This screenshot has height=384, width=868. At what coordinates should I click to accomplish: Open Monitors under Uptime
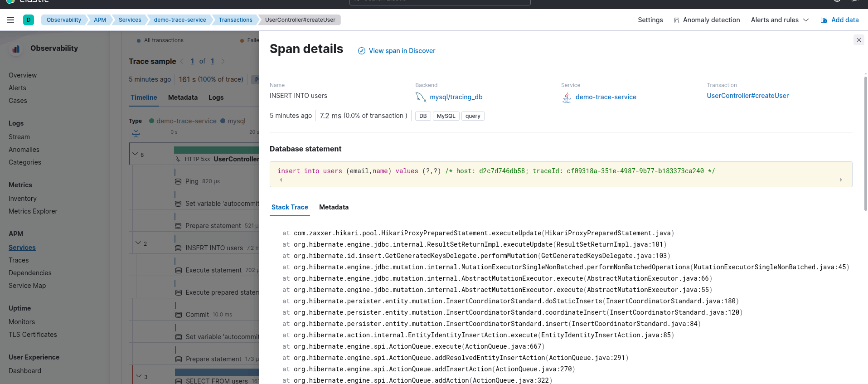click(22, 322)
